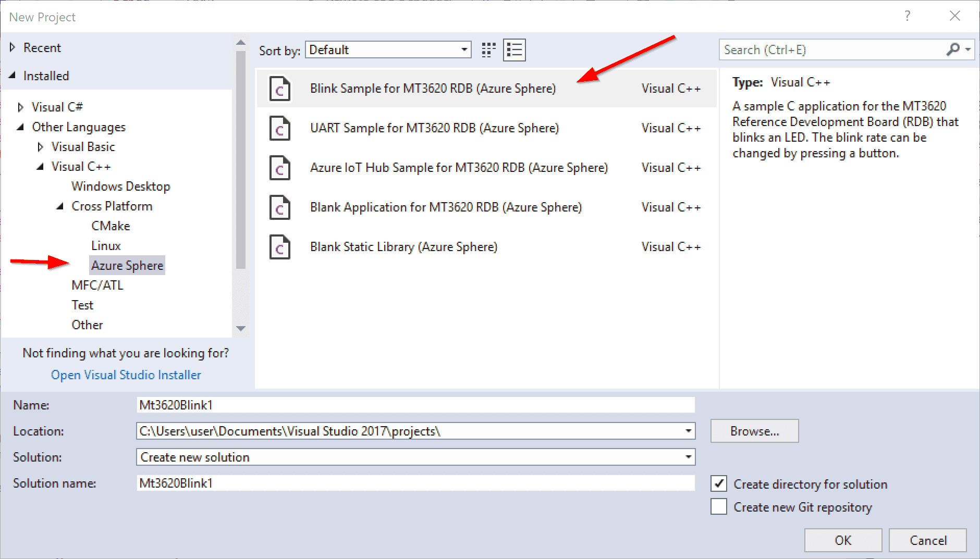Viewport: 980px width, 559px height.
Task: Select UART Sample for MT3620 RDB template
Action: click(487, 128)
